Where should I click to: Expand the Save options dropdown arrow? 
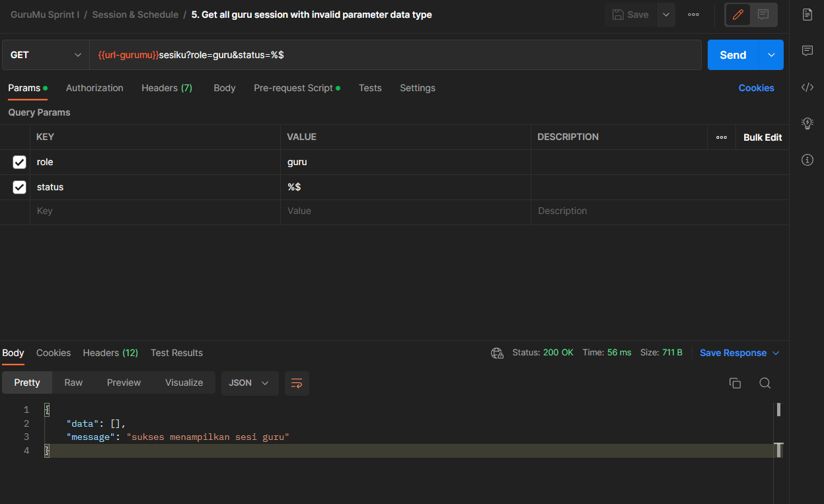pos(666,15)
